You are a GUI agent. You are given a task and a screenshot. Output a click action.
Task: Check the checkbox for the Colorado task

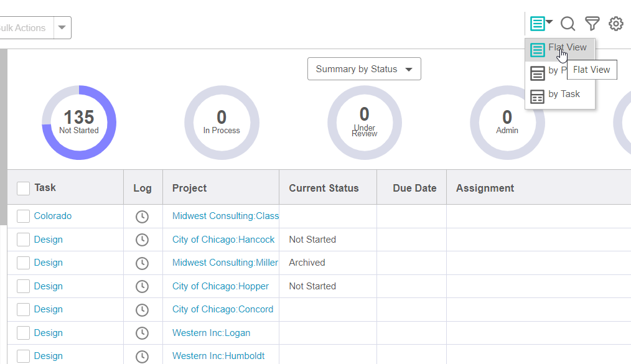click(x=22, y=216)
